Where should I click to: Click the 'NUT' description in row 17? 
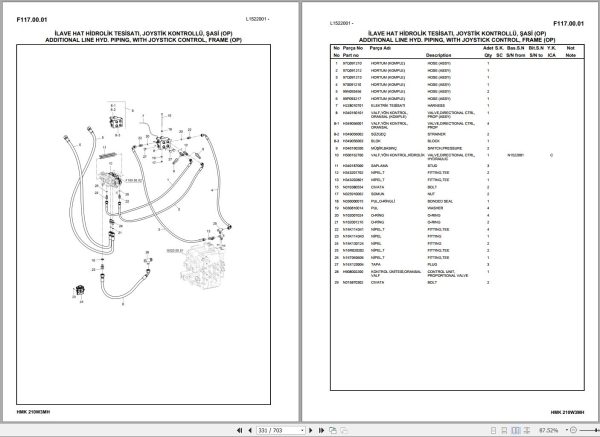click(x=431, y=194)
